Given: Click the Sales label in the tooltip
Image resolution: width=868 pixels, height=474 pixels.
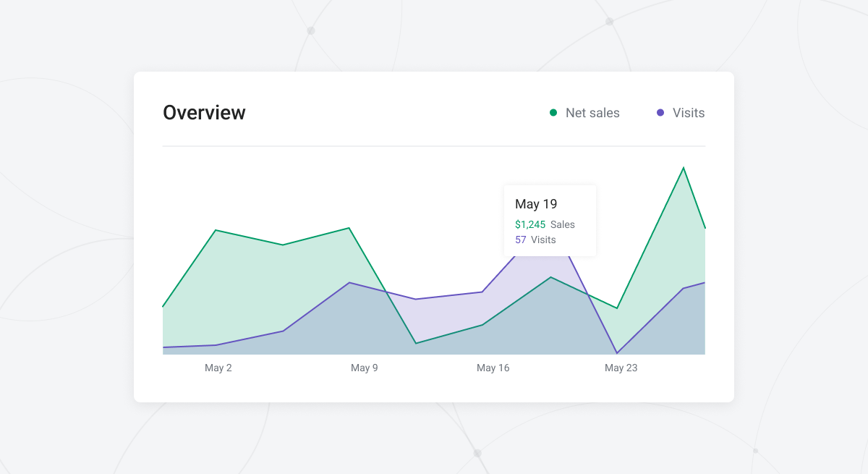Looking at the screenshot, I should tap(563, 224).
